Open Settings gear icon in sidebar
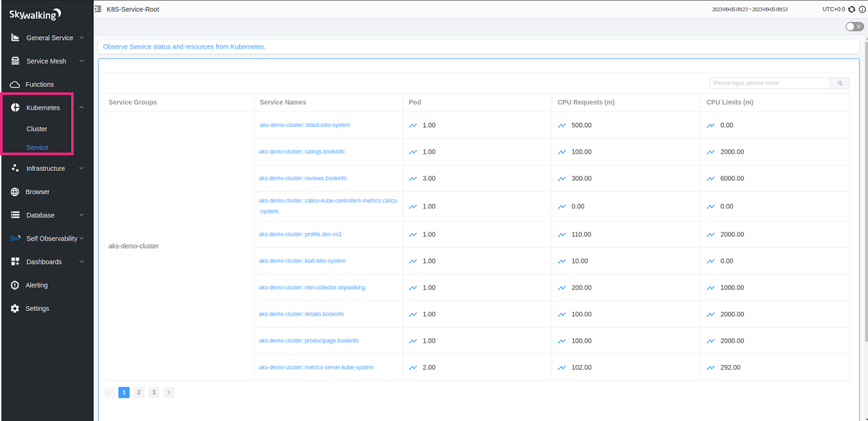 pyautogui.click(x=15, y=309)
